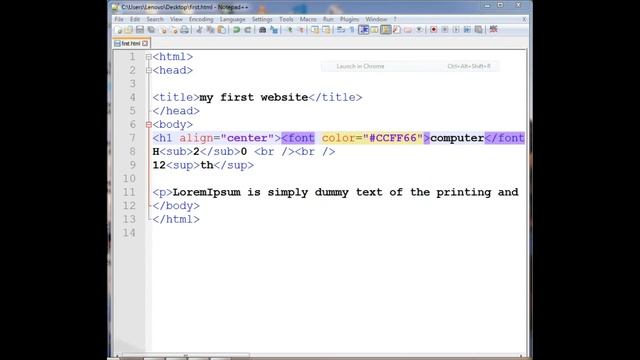This screenshot has width=640, height=360.
Task: Toggle show all characters button
Action: tap(352, 30)
